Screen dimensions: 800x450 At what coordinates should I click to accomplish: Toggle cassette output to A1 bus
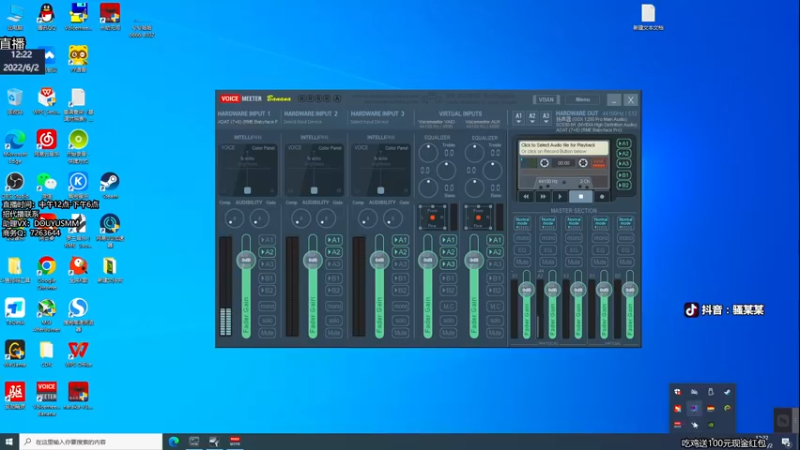click(x=623, y=144)
